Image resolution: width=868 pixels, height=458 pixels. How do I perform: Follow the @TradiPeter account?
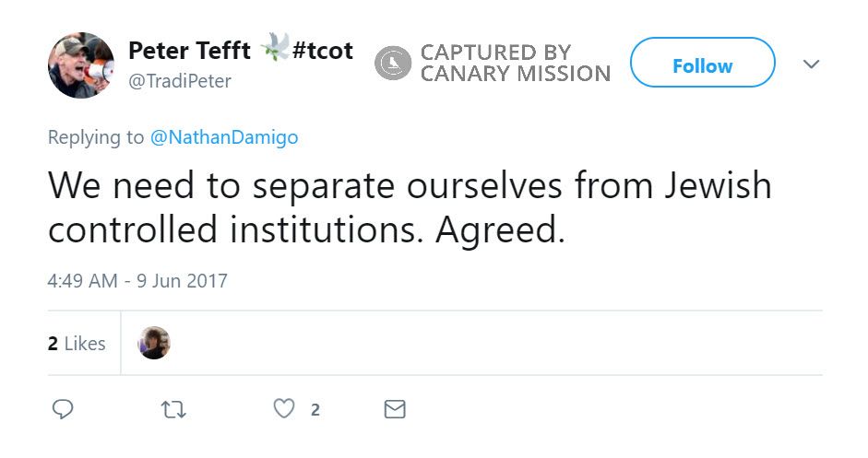(702, 66)
